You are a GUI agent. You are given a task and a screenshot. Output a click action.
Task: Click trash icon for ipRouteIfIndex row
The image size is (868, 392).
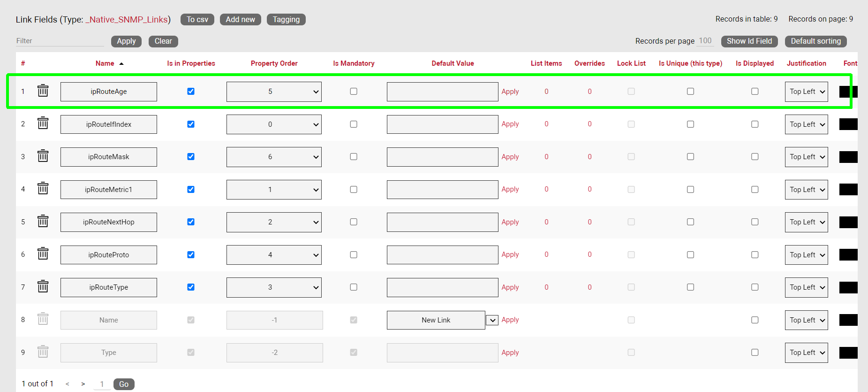[x=43, y=123]
